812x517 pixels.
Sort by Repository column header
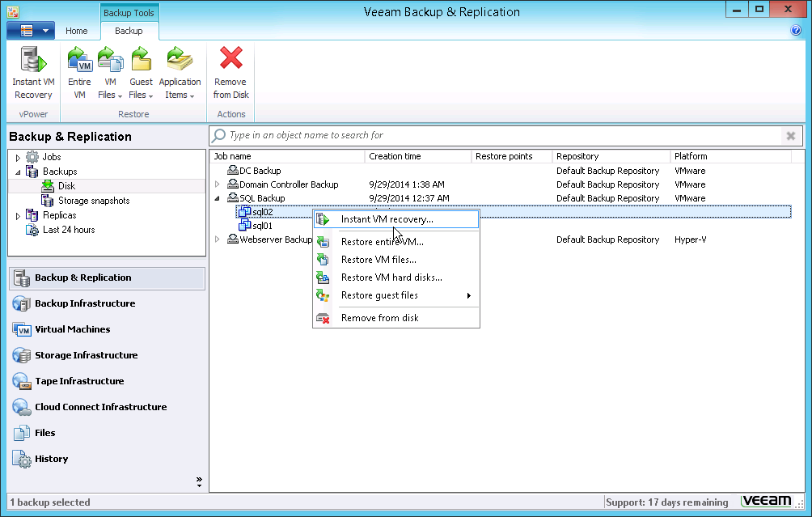pos(611,156)
